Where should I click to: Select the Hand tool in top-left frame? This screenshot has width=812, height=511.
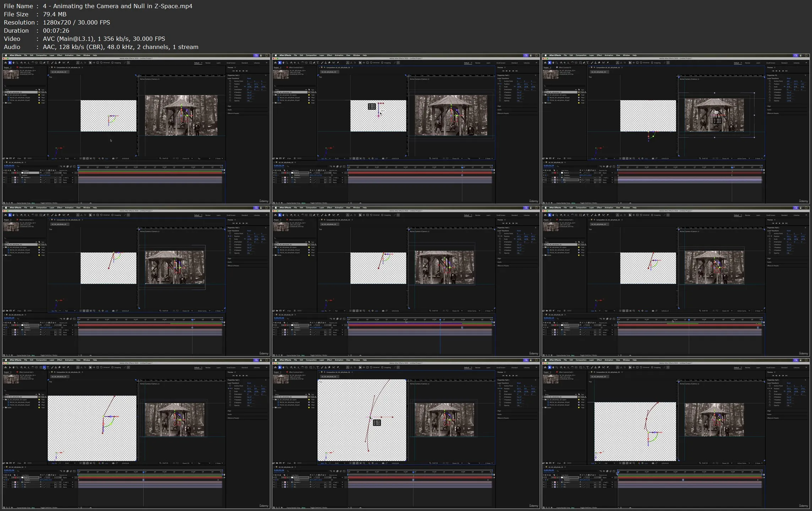(13, 63)
